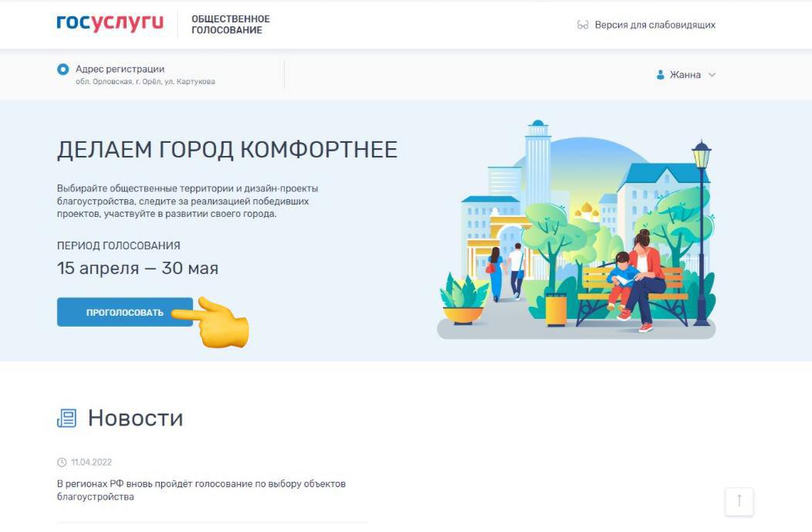The width and height of the screenshot is (812, 532).
Task: Click the user profile silhouette icon
Action: 660,75
